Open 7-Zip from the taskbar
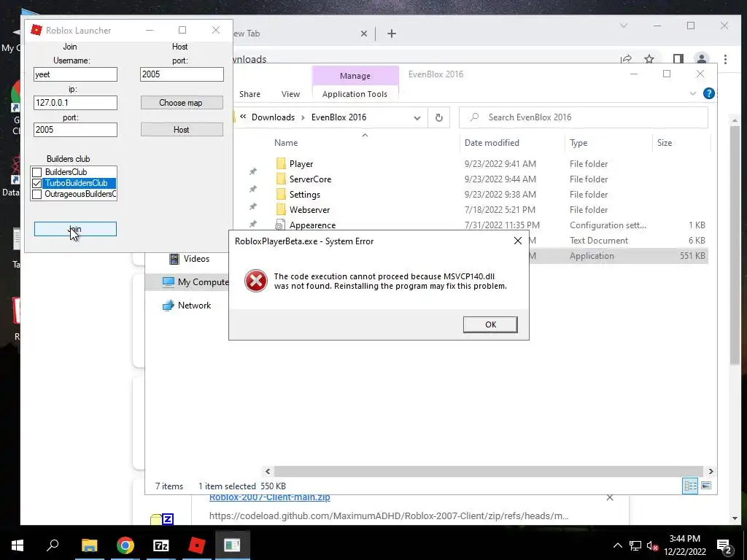 [161, 545]
